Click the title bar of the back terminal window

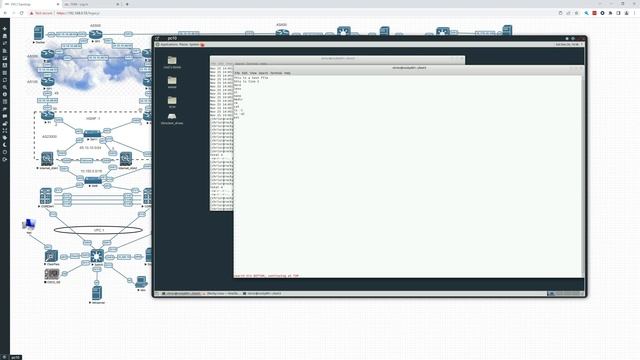[337, 58]
